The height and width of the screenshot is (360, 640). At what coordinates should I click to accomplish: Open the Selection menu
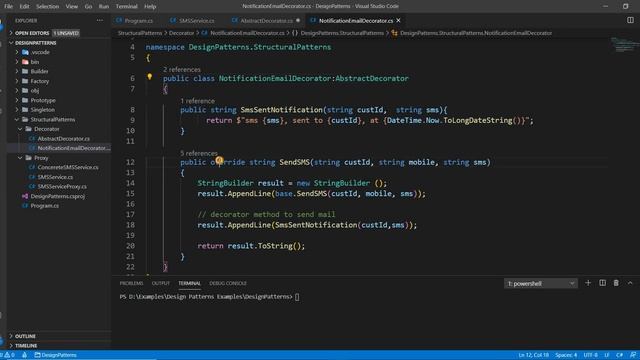click(x=47, y=6)
